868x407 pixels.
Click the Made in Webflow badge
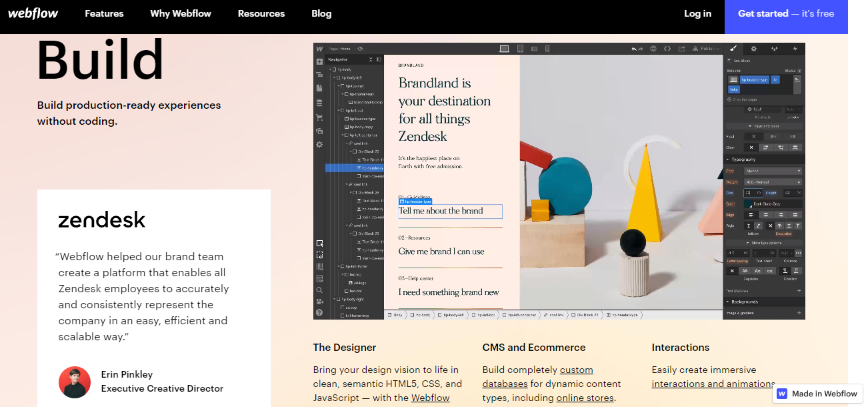coord(817,394)
